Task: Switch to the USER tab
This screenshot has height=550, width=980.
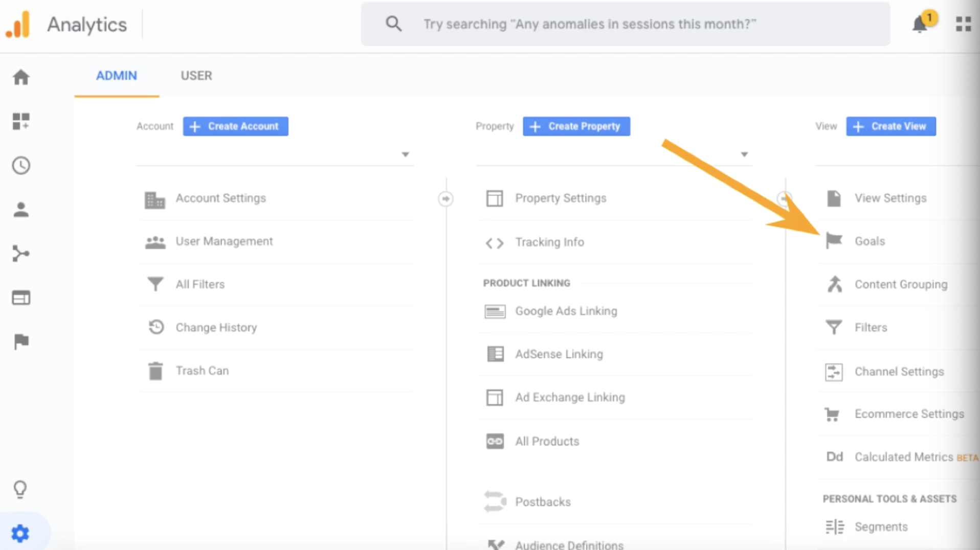Action: pos(196,76)
